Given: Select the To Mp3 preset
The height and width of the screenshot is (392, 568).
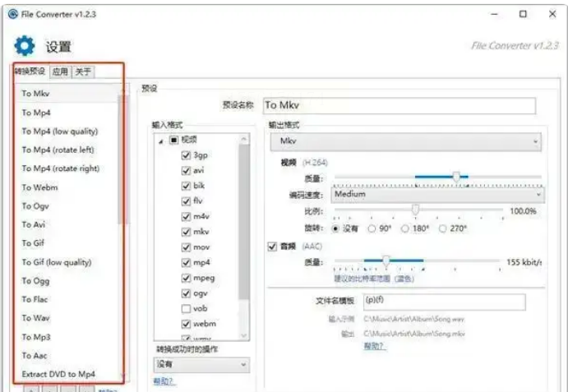Looking at the screenshot, I should [x=67, y=337].
